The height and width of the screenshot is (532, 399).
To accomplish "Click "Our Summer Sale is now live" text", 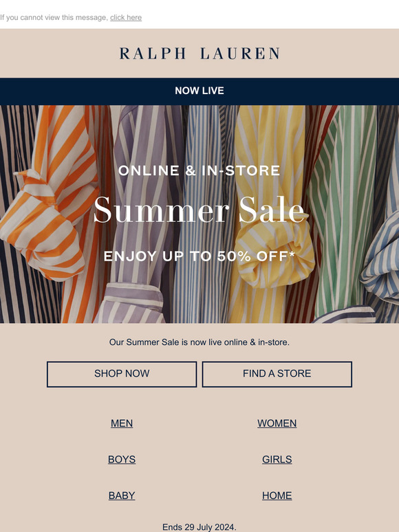I will coord(199,342).
